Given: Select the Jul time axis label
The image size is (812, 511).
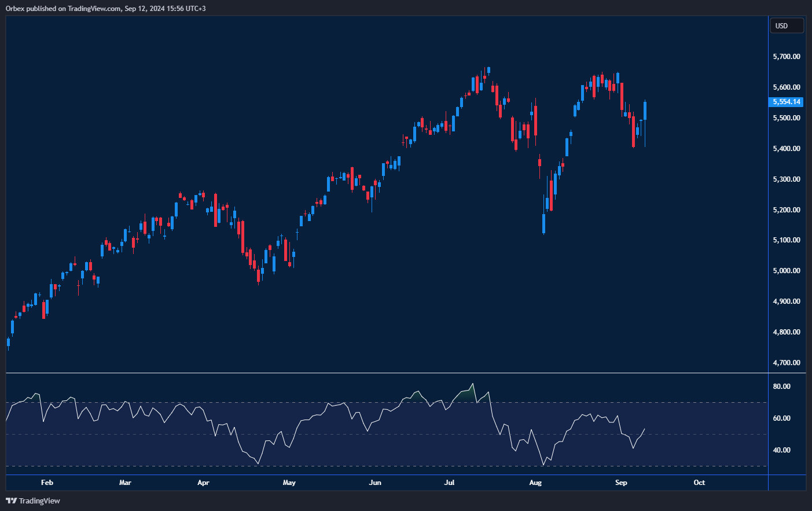Looking at the screenshot, I should [449, 483].
